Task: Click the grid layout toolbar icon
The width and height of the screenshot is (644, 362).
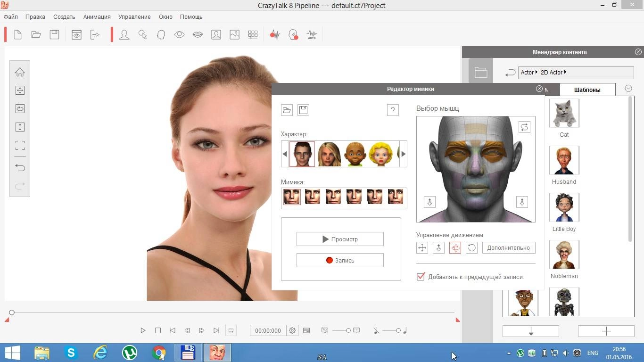Action: pyautogui.click(x=253, y=34)
